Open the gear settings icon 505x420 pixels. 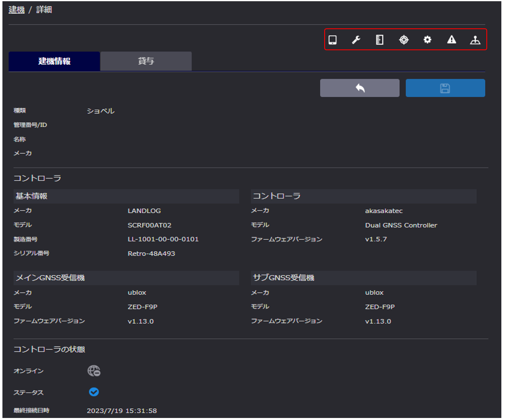point(428,40)
